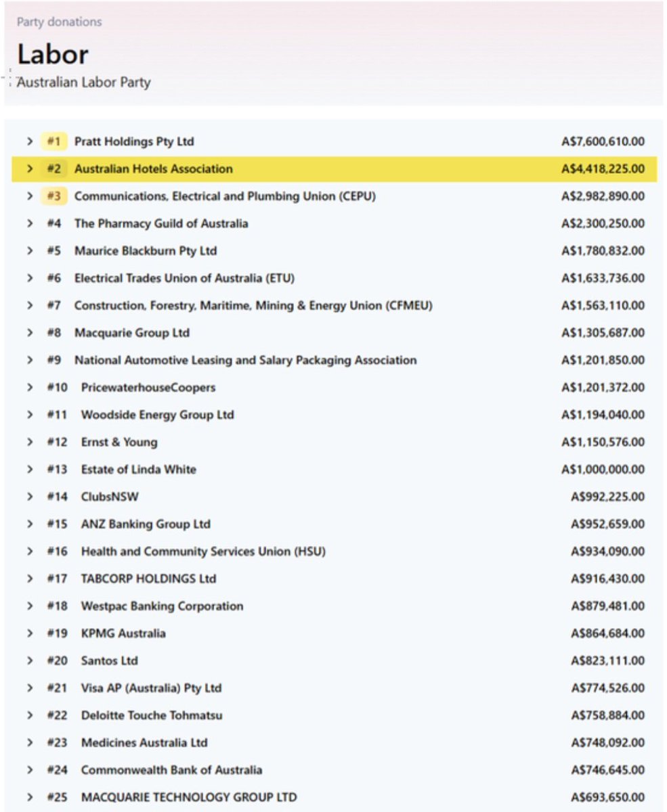Expand the ClubsNSW row chevron
Viewport: 667px width, 812px height.
point(30,497)
